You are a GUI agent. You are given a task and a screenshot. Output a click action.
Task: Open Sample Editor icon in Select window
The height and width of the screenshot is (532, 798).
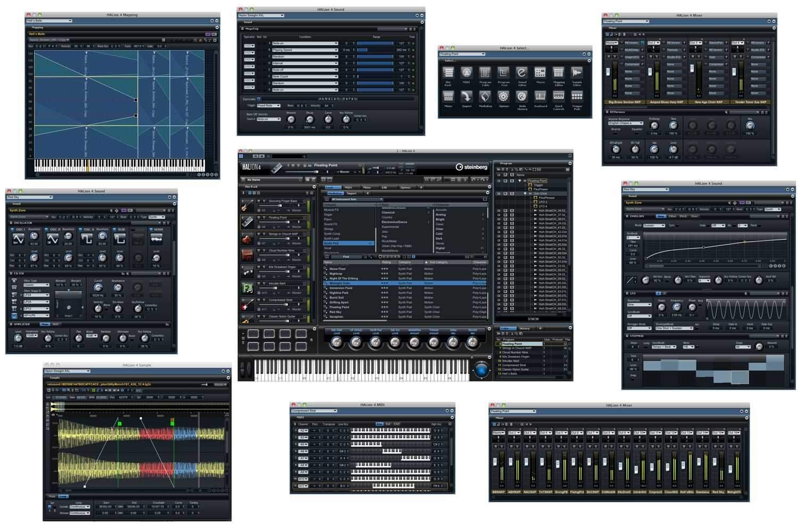[577, 72]
